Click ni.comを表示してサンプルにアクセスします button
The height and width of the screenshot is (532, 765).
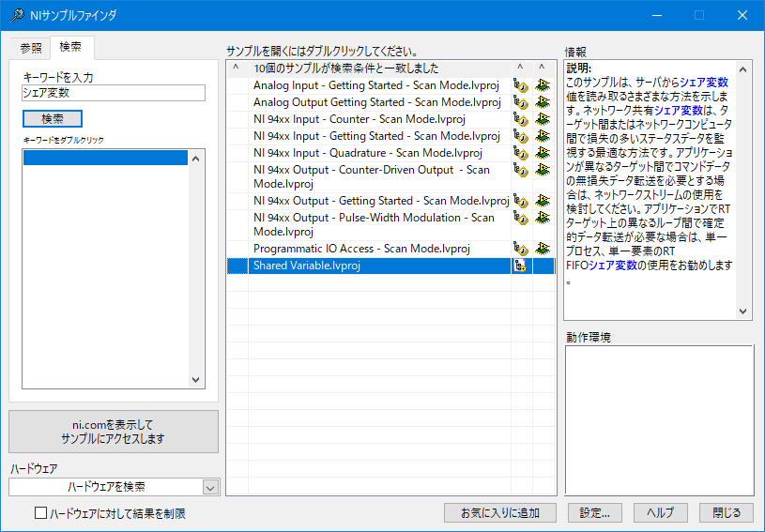(114, 432)
